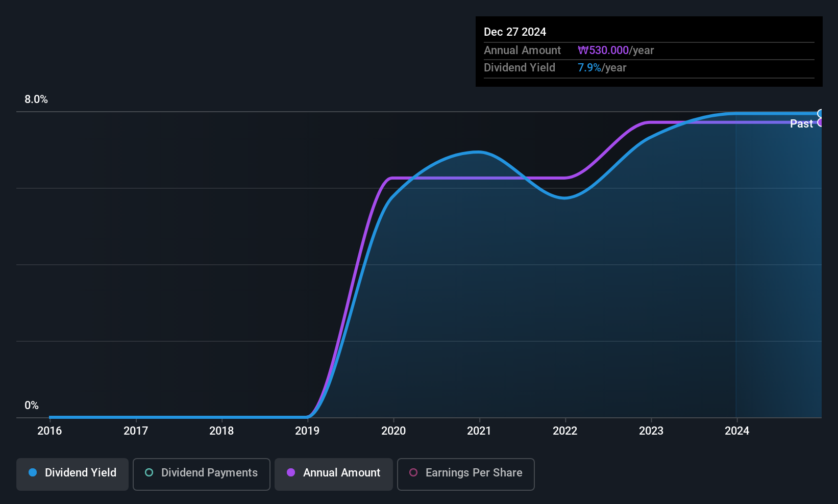Viewport: 838px width, 504px height.
Task: Toggle the Dividend Yield series
Action: [72, 474]
